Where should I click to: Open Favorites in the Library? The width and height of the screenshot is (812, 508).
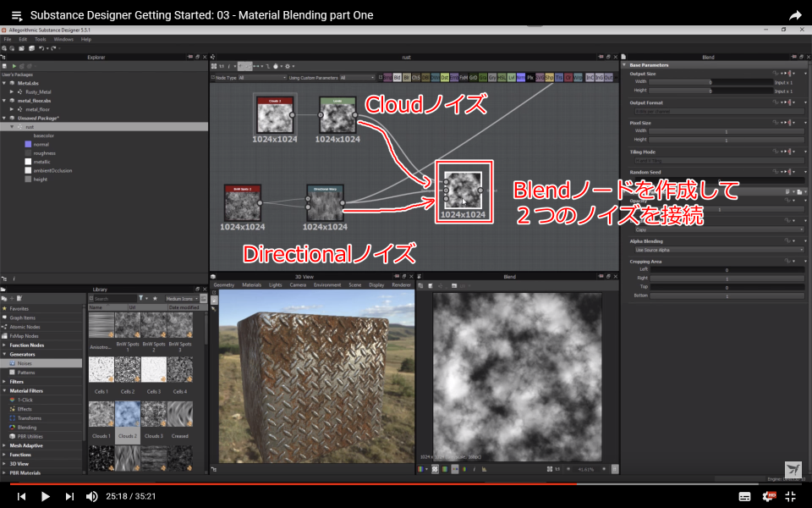coord(19,309)
